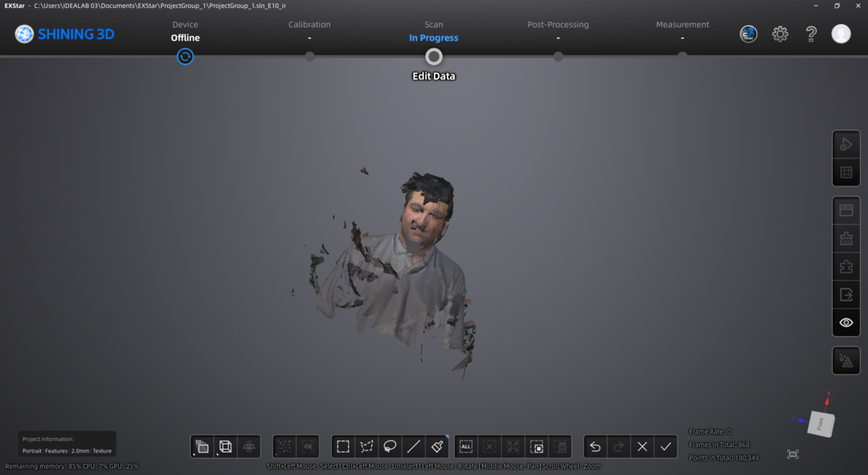The image size is (868, 475).
Task: Click the Shining 3D logo
Action: [65, 34]
